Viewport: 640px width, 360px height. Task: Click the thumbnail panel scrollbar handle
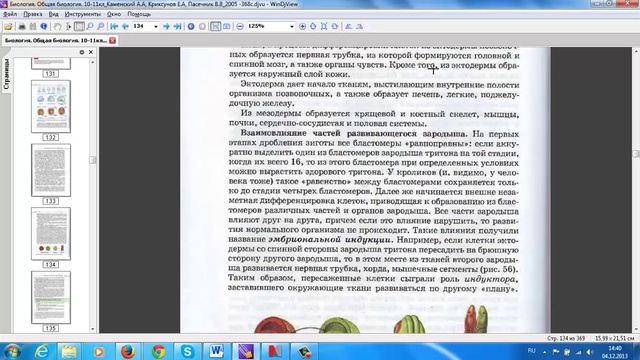pyautogui.click(x=93, y=160)
